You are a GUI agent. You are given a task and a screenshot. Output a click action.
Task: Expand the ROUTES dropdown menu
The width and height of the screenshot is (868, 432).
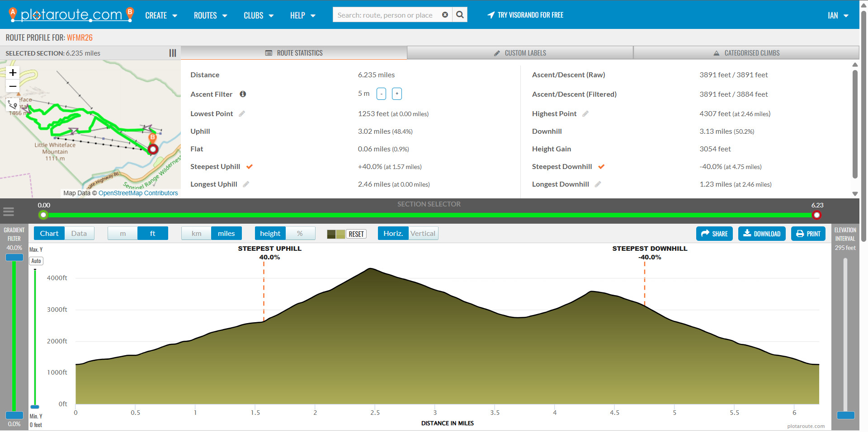(210, 15)
